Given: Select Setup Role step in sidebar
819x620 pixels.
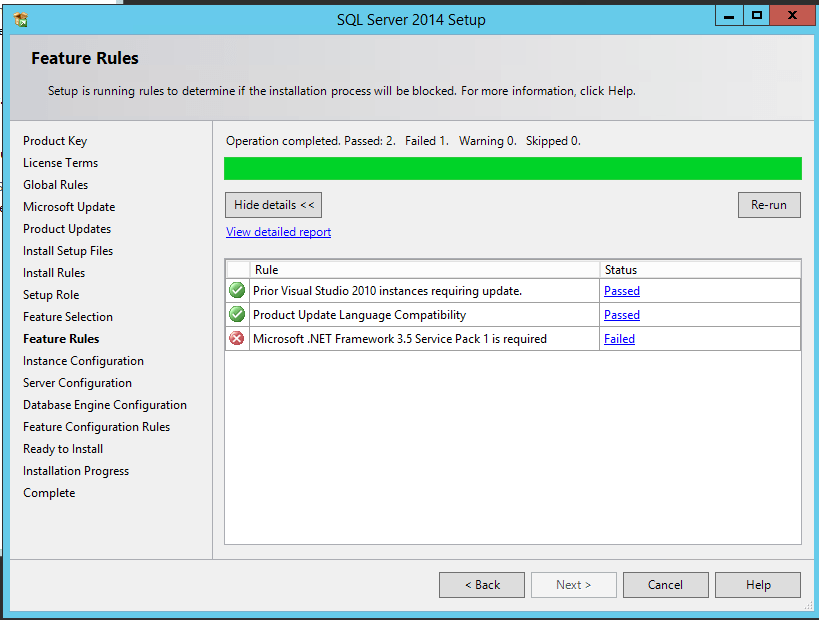Looking at the screenshot, I should pyautogui.click(x=51, y=295).
